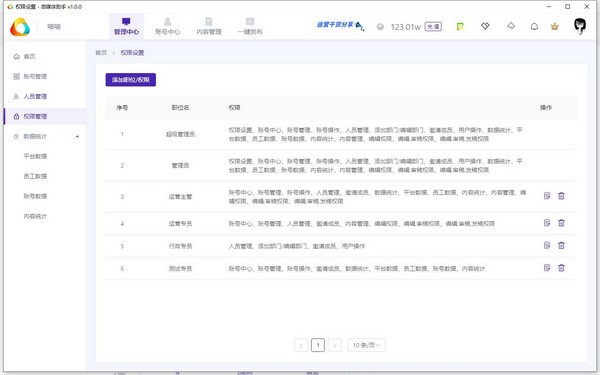This screenshot has width=600, height=375.
Task: Open the user avatar menu
Action: coord(580,26)
